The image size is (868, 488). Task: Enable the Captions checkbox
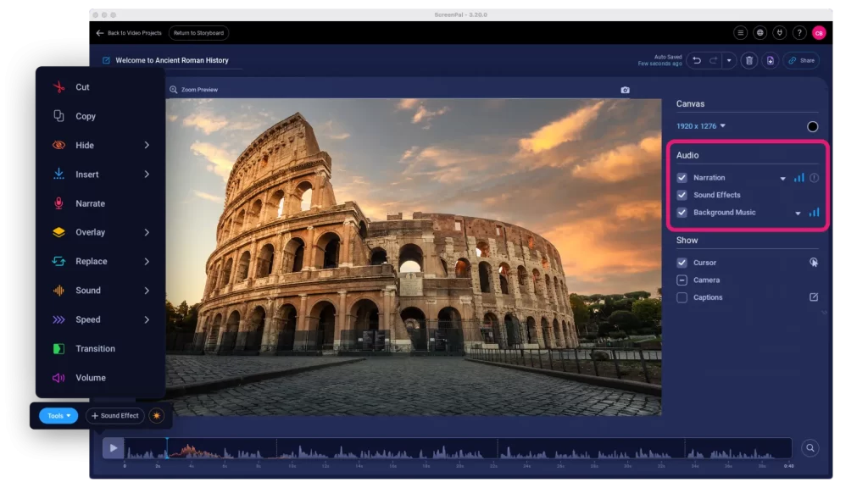coord(682,297)
